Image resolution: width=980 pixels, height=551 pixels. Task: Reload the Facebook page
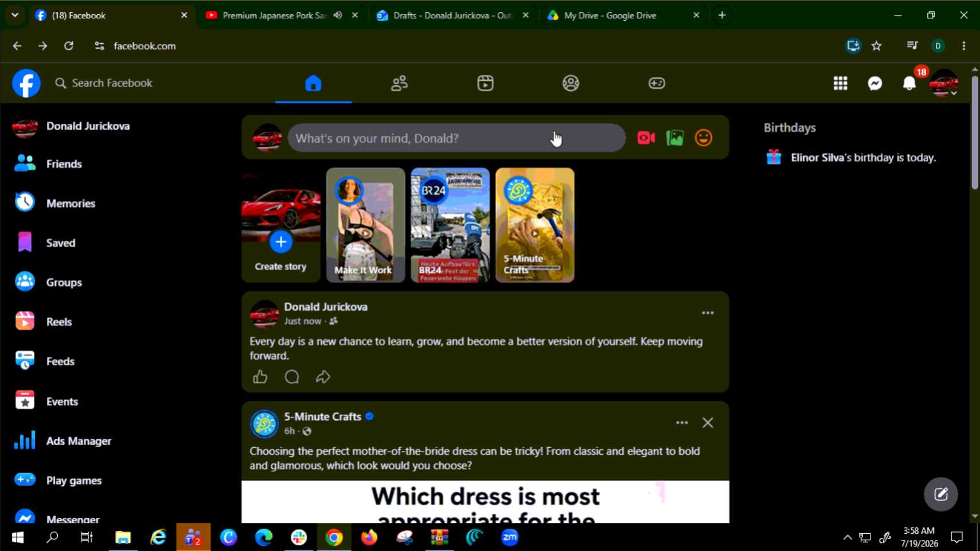pyautogui.click(x=69, y=46)
